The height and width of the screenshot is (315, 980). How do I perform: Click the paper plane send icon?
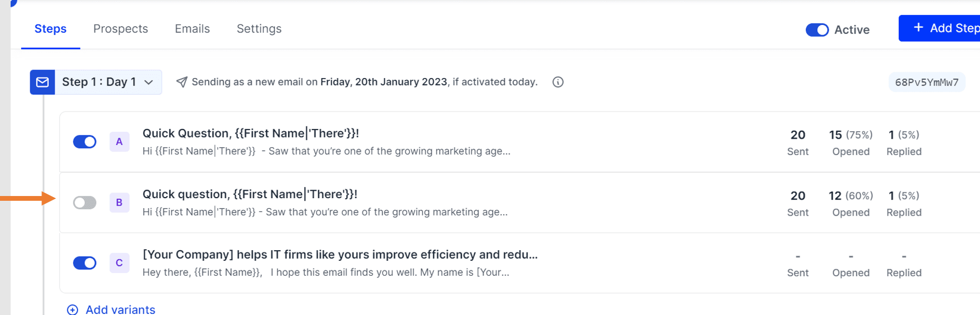(182, 82)
